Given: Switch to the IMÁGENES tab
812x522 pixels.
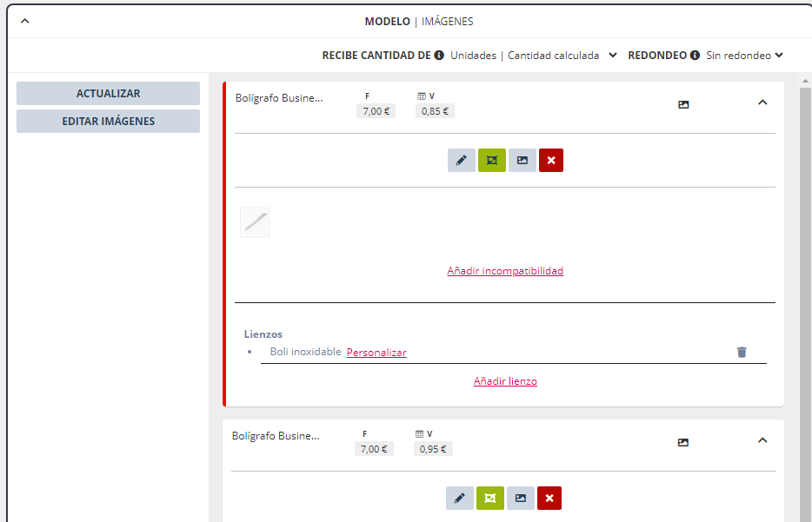Looking at the screenshot, I should point(448,22).
